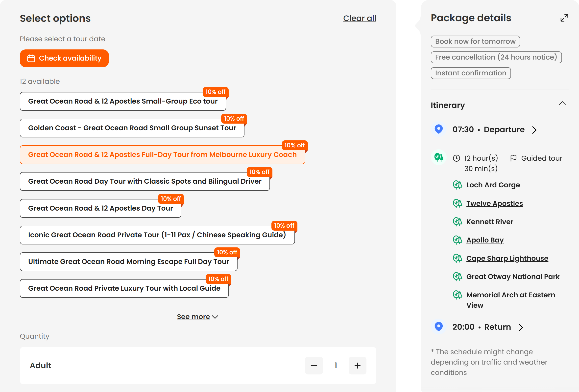Screen dimensions: 579x392
Task: Open the 20:00 Return details arrow
Action: 520,327
